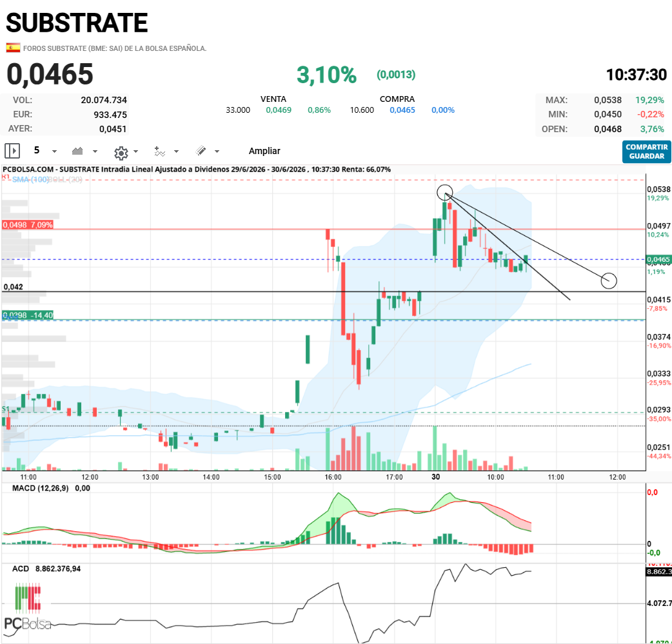Click the -0,22% MIN percentage
672x644 pixels.
click(x=651, y=114)
